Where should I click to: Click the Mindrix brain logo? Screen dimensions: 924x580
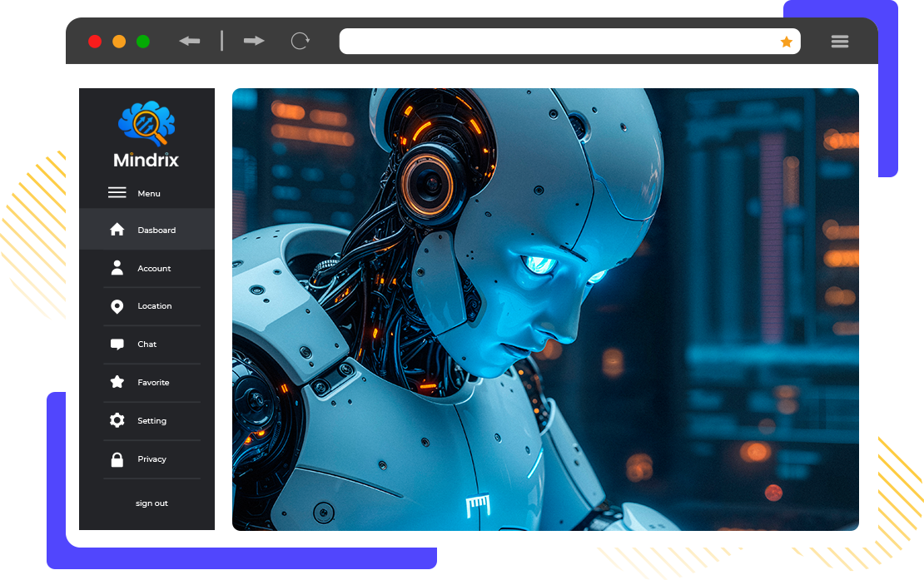click(147, 124)
